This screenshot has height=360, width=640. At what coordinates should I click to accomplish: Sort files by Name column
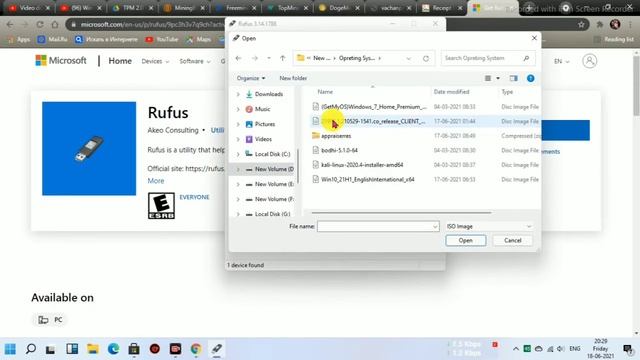coord(325,92)
